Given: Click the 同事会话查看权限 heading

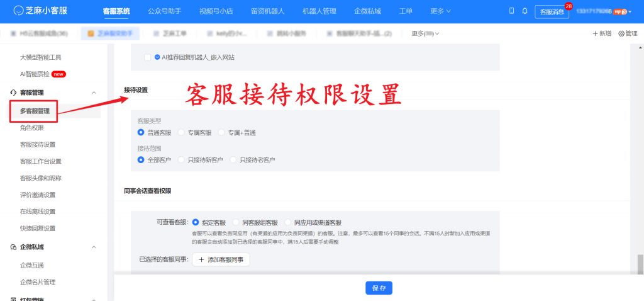Looking at the screenshot, I should [147, 191].
